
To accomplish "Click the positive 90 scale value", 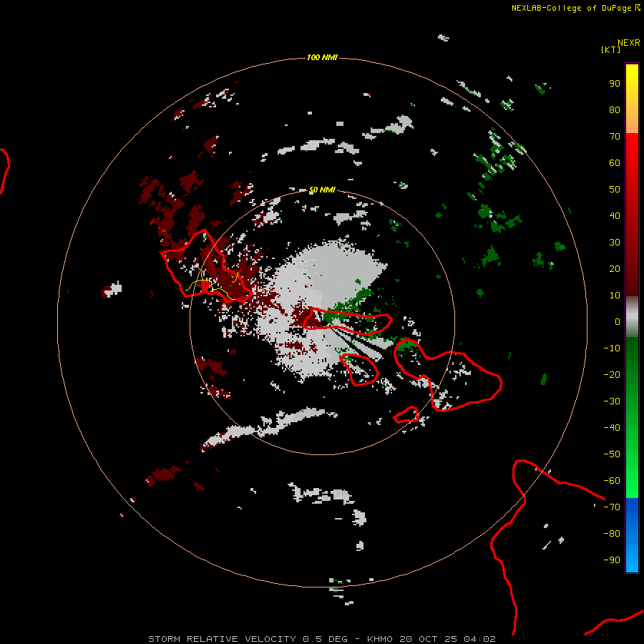I will coord(615,84).
